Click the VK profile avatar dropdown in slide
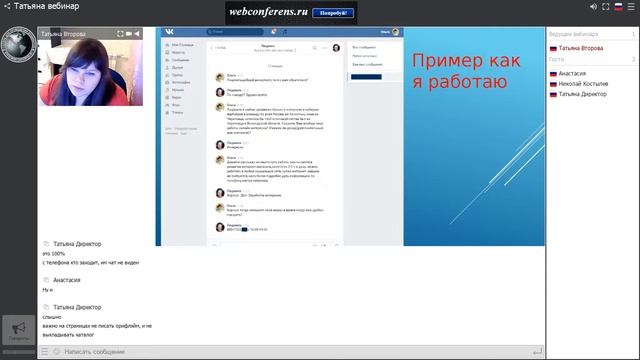640x360 pixels. click(x=395, y=32)
